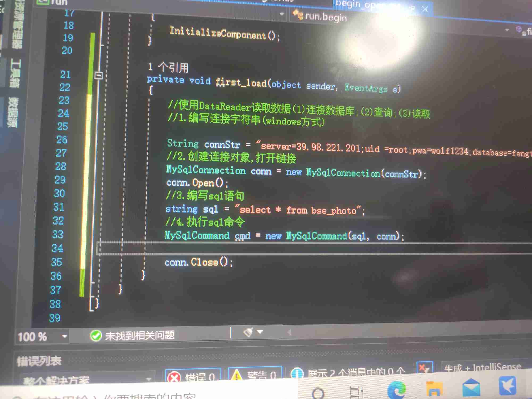The width and height of the screenshot is (532, 399).
Task: Open the code cleanup dropdown arrow
Action: [x=260, y=332]
